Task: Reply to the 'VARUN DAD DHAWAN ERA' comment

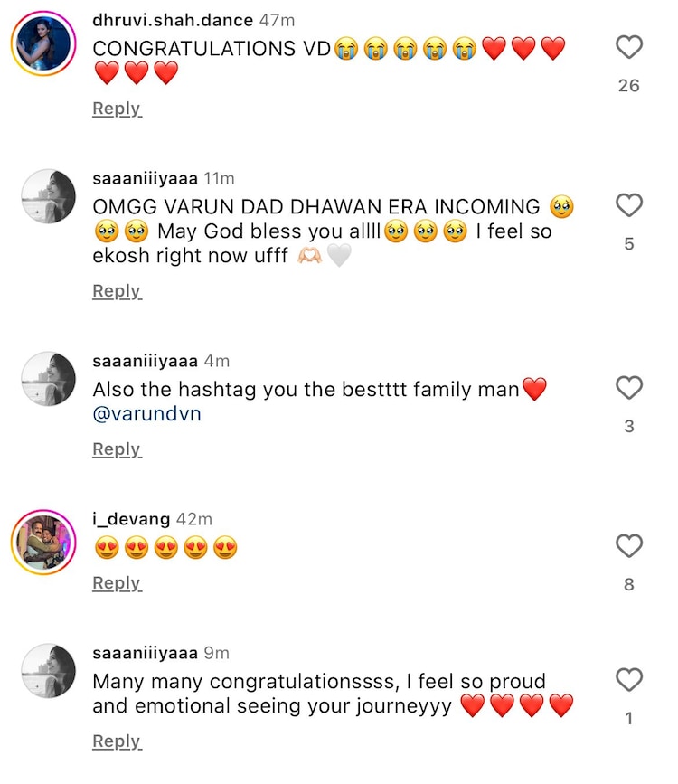Action: 117,290
